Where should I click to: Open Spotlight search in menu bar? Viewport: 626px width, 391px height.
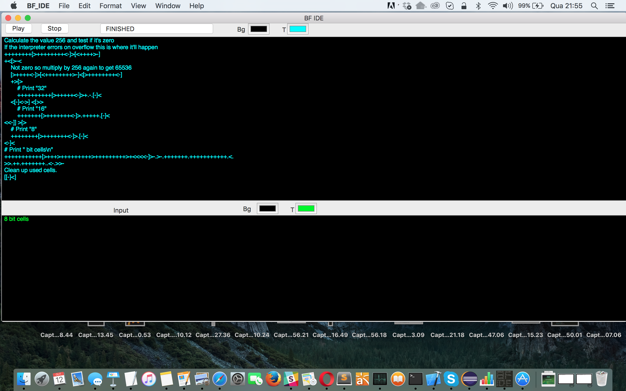[594, 6]
